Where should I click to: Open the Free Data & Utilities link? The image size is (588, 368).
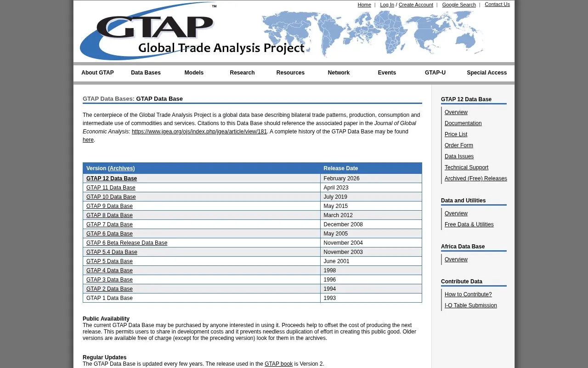[x=469, y=224]
